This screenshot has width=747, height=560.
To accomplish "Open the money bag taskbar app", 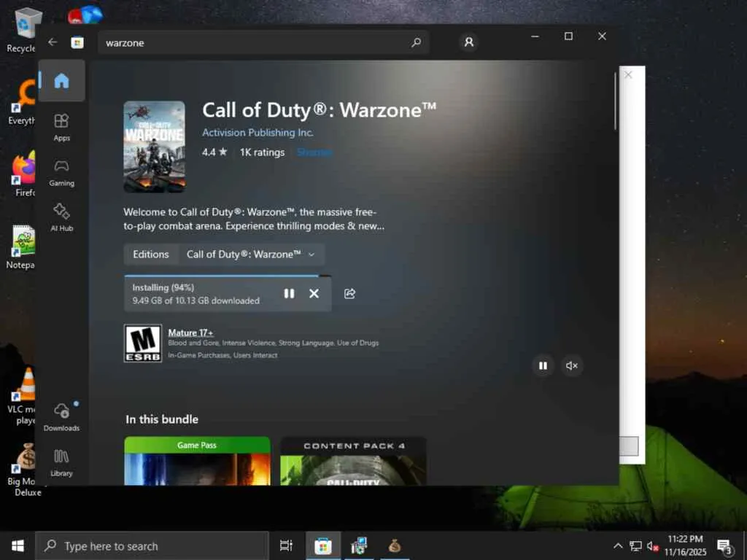I will point(395,545).
